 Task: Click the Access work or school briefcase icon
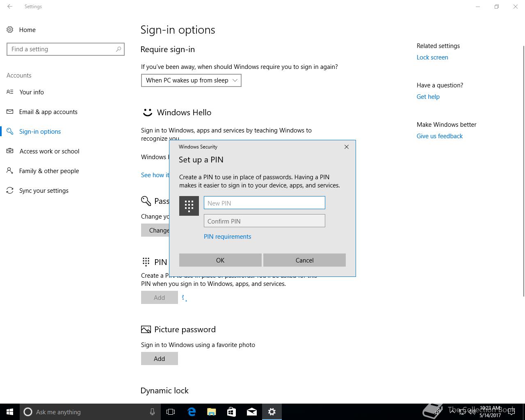click(x=10, y=151)
